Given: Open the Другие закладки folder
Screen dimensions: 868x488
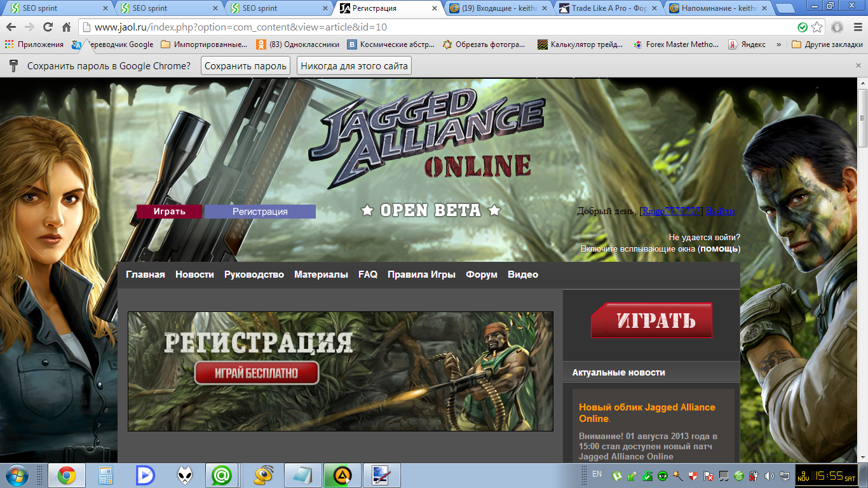Looking at the screenshot, I should click(x=827, y=44).
